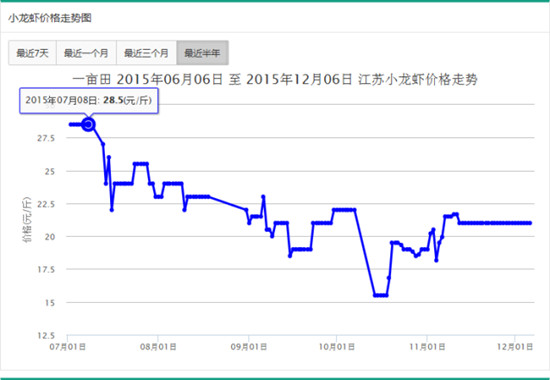Choose the 最近三个月 tab
Image resolution: width=550 pixels, height=380 pixels.
pos(147,53)
